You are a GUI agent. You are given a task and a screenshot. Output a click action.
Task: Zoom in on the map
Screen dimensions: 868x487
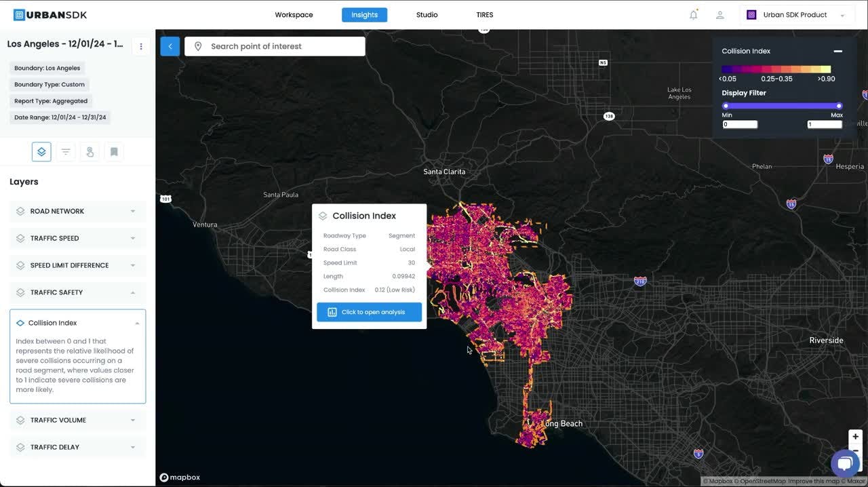tap(855, 437)
